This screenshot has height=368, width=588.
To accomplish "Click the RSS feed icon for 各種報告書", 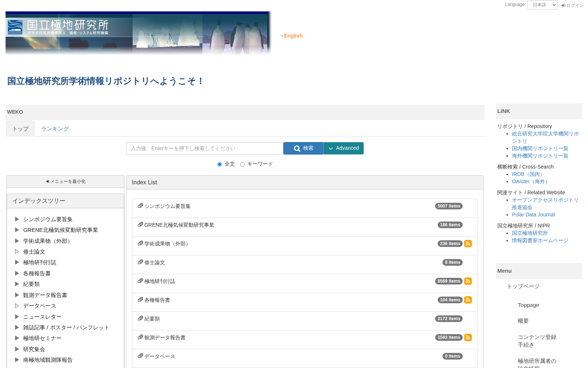I will [468, 300].
